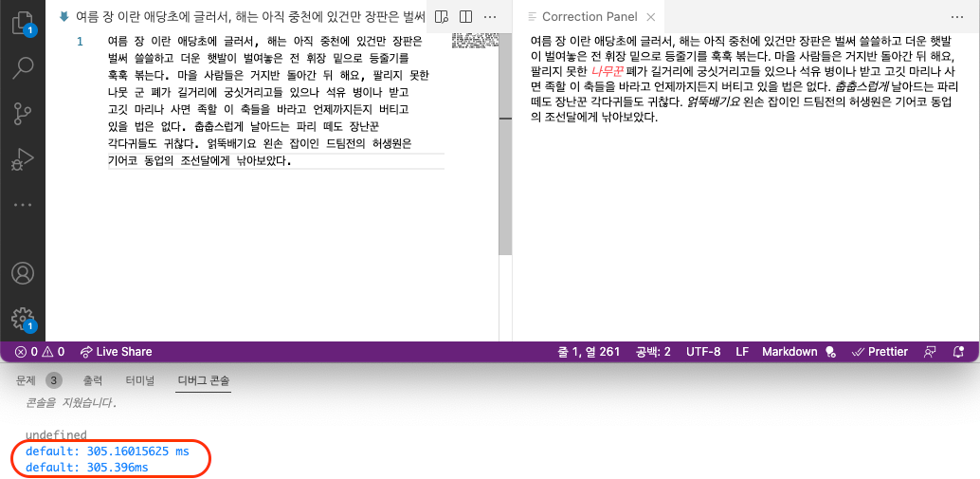Open Run and Debug view icon

click(x=23, y=160)
